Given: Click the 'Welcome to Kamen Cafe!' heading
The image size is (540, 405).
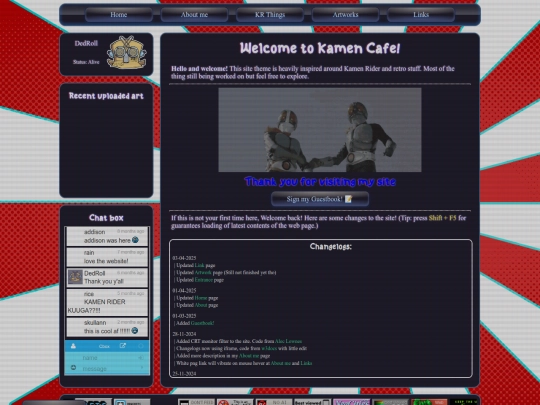Looking at the screenshot, I should [320, 48].
